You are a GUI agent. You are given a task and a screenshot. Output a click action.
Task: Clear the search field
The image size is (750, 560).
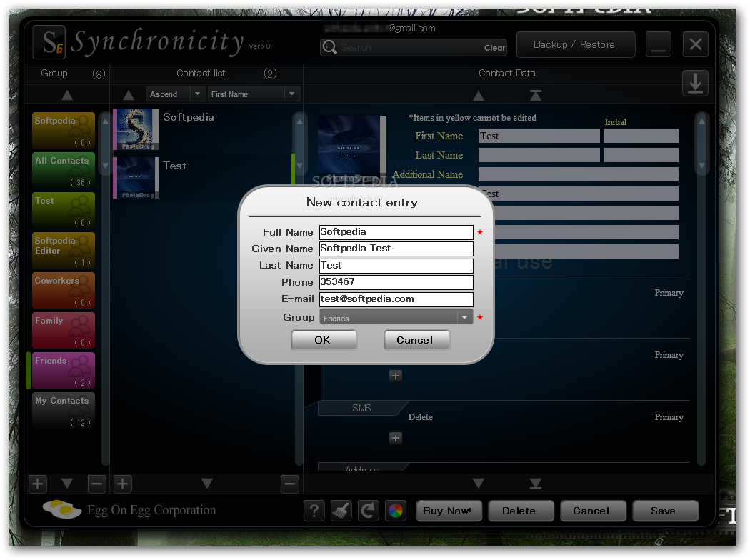494,48
